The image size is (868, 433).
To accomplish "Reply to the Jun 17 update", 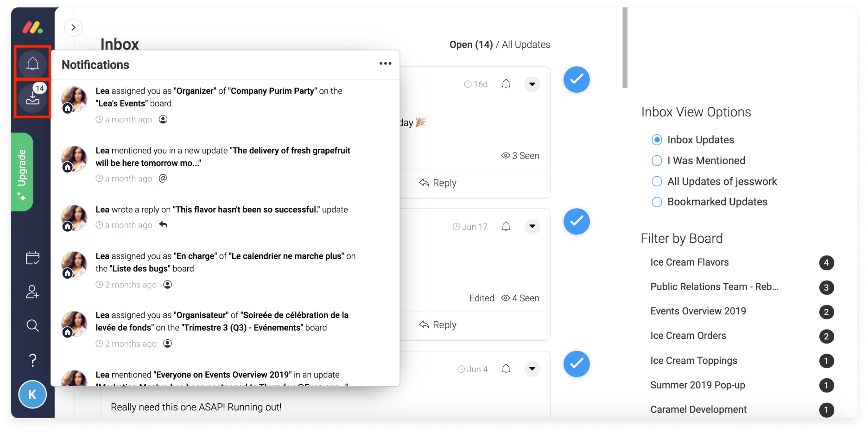I will click(x=438, y=325).
